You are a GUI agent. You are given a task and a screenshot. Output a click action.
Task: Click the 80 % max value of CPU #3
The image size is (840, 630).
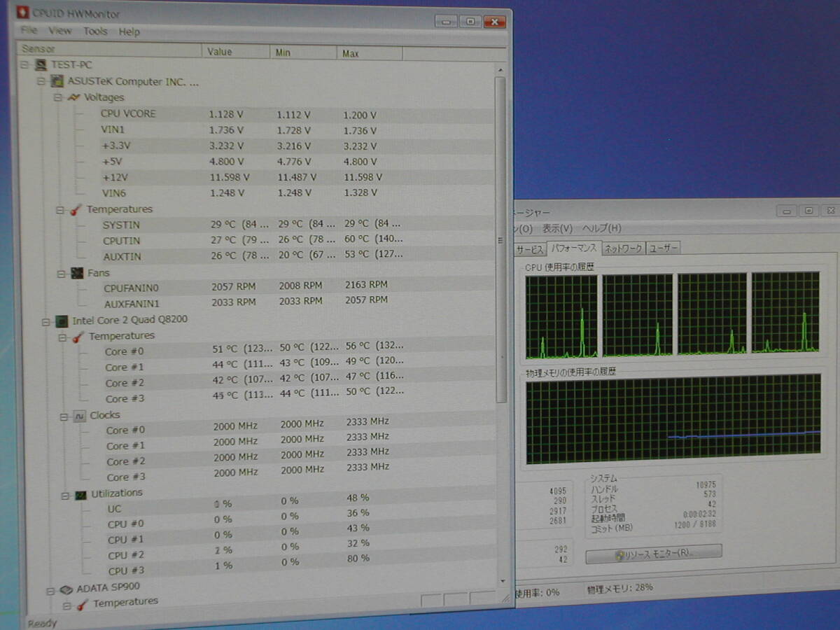pyautogui.click(x=358, y=559)
